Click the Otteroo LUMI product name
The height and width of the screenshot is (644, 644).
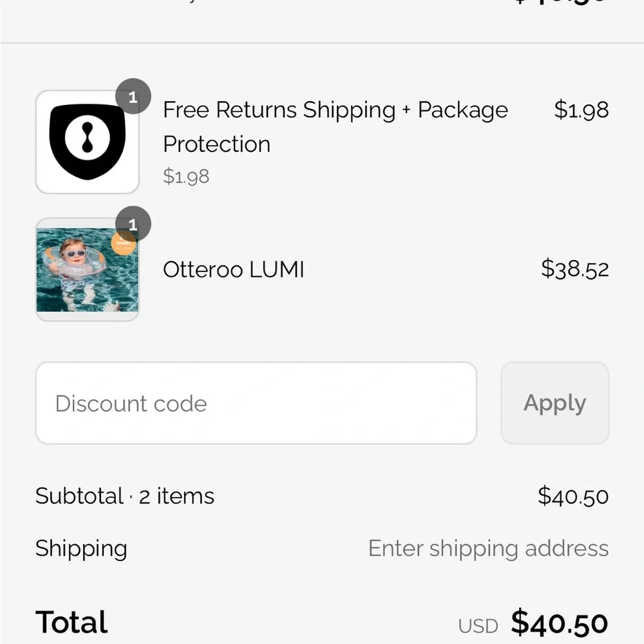tap(233, 269)
